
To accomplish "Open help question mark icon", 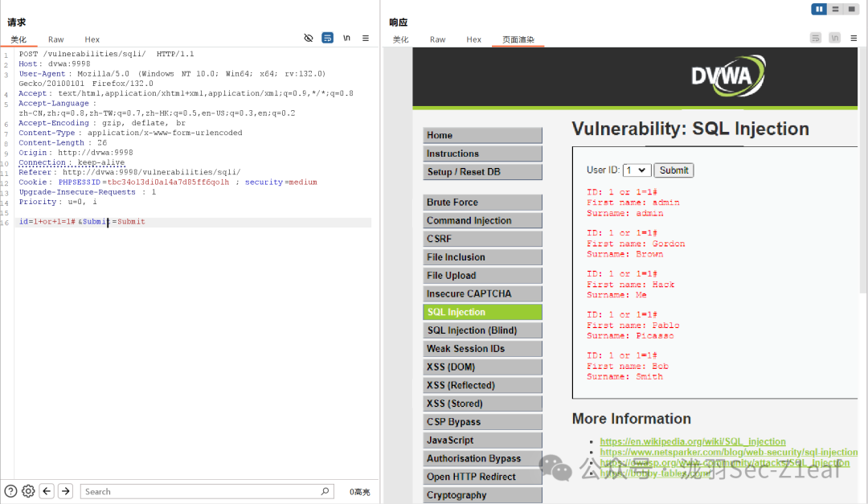I will 10,491.
